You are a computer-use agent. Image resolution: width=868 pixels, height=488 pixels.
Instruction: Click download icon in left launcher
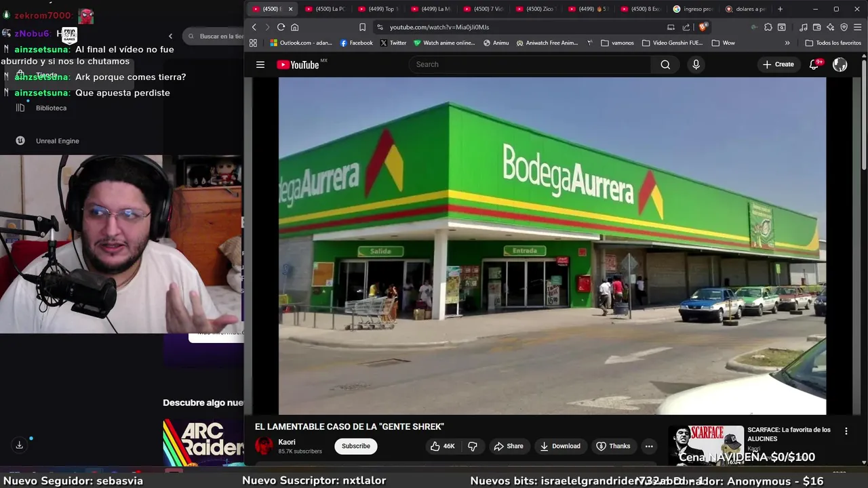point(19,445)
